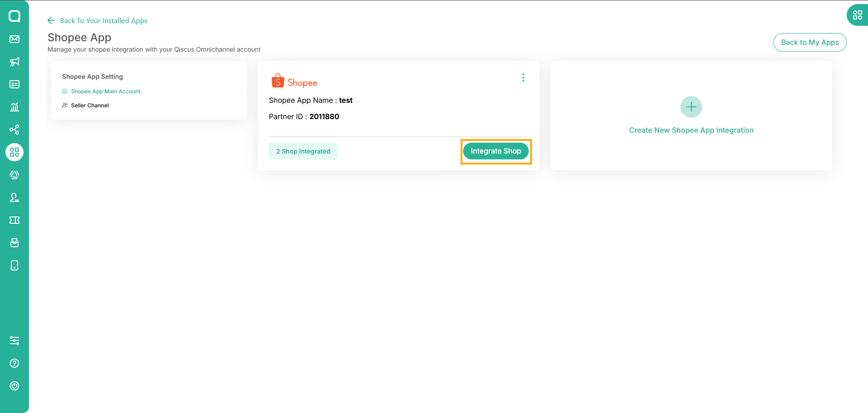The height and width of the screenshot is (413, 868).
Task: Click the Shopee bag logo
Action: pyautogui.click(x=278, y=81)
